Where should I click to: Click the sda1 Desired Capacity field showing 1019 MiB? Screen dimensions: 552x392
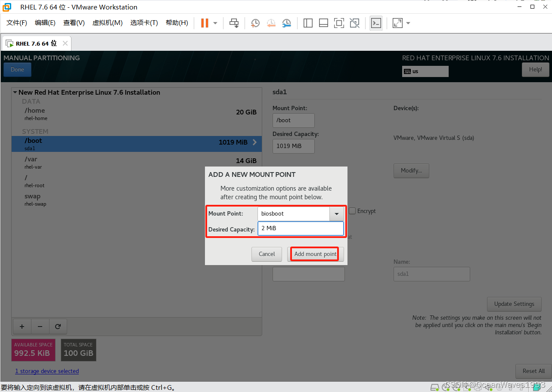294,146
